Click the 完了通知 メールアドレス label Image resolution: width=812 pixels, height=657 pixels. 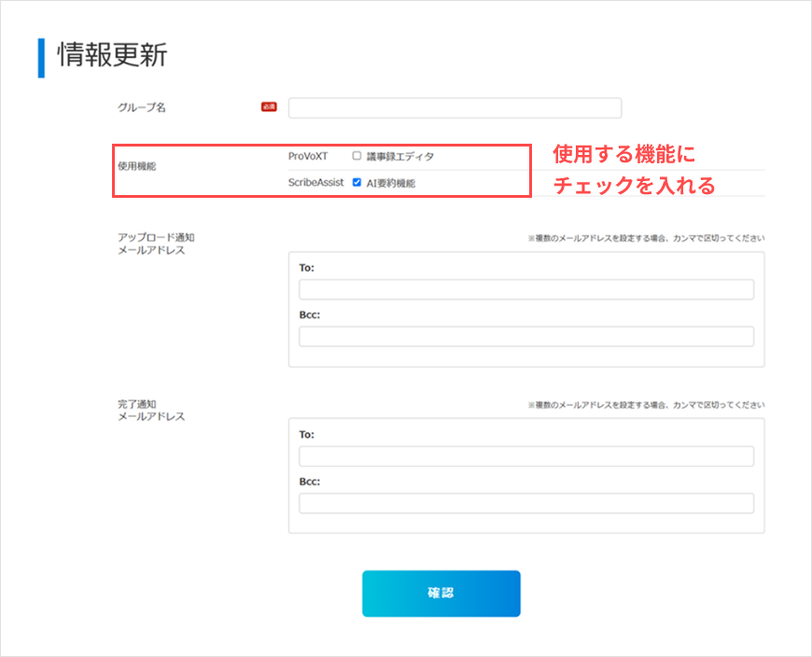pos(149,410)
